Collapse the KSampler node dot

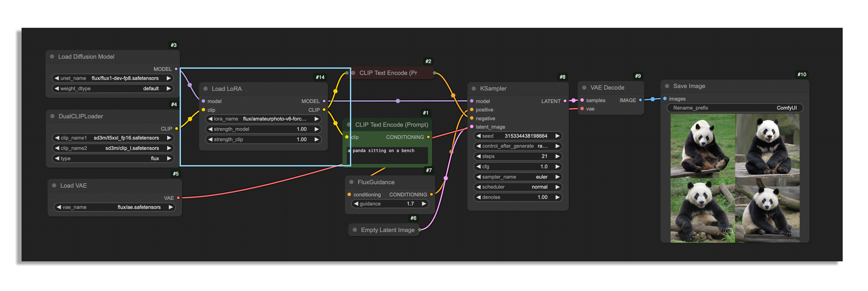pyautogui.click(x=474, y=88)
